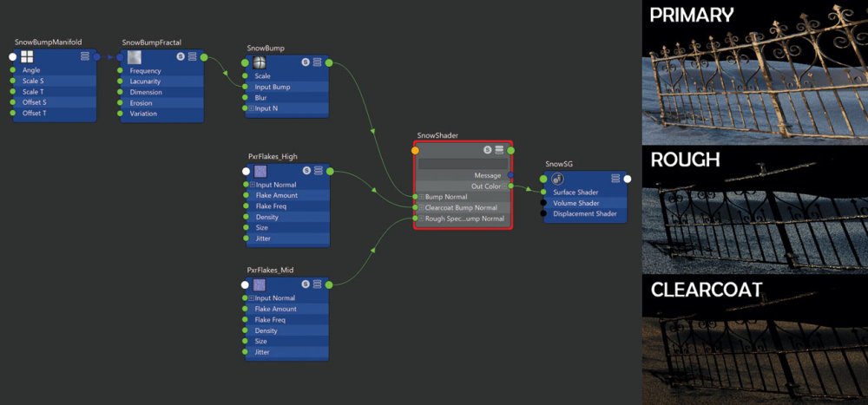The height and width of the screenshot is (405, 868).
Task: Click the SnowSG shading group icon
Action: 558,178
